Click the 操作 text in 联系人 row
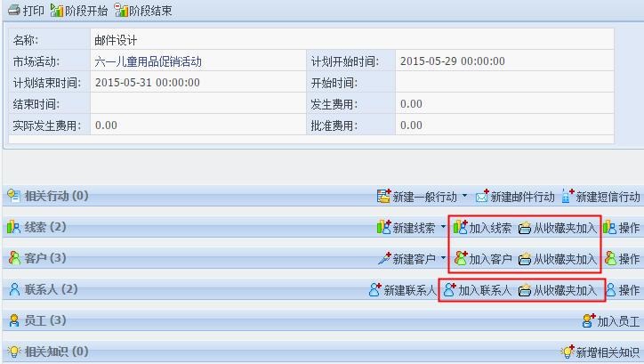644x364 pixels. click(629, 290)
